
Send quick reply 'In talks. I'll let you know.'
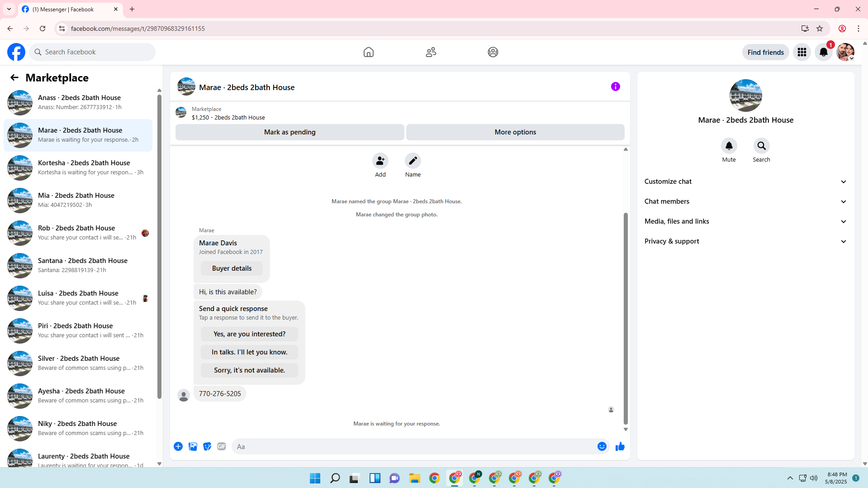(249, 352)
